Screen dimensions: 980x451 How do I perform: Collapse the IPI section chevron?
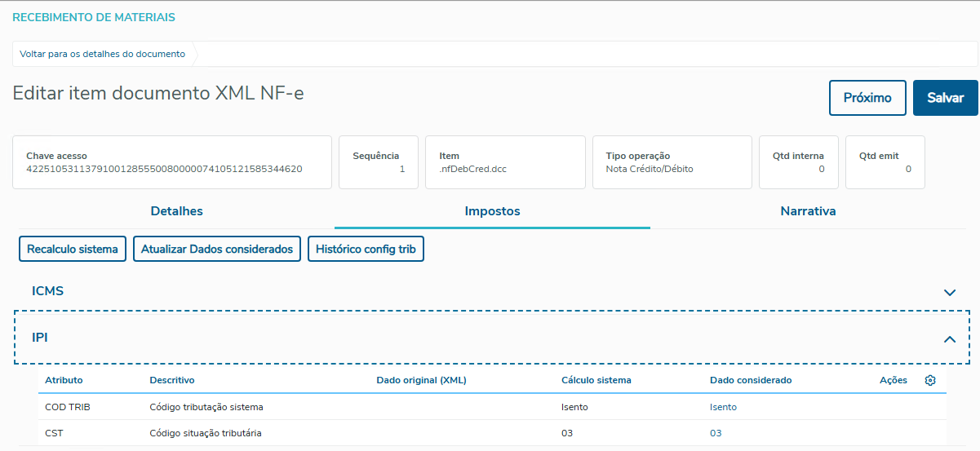click(949, 338)
